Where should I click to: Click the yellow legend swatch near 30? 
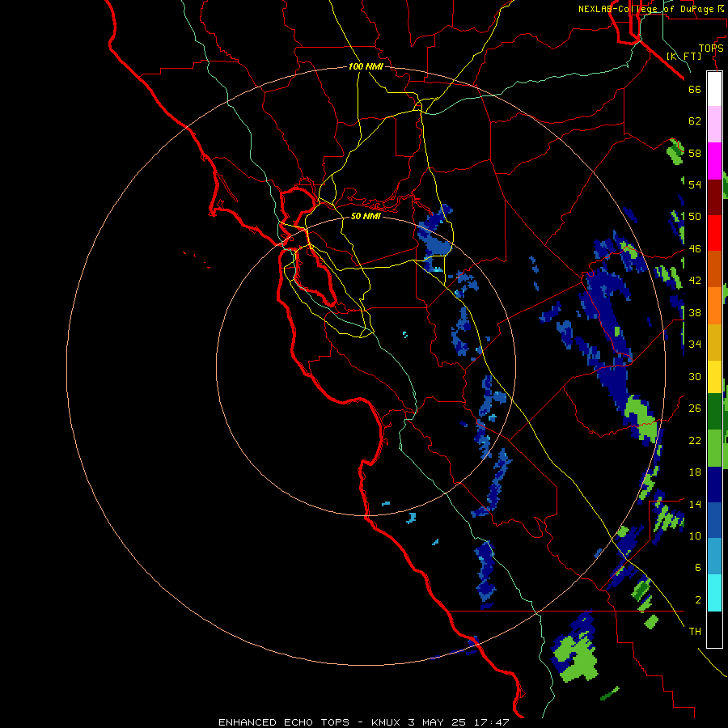point(714,377)
